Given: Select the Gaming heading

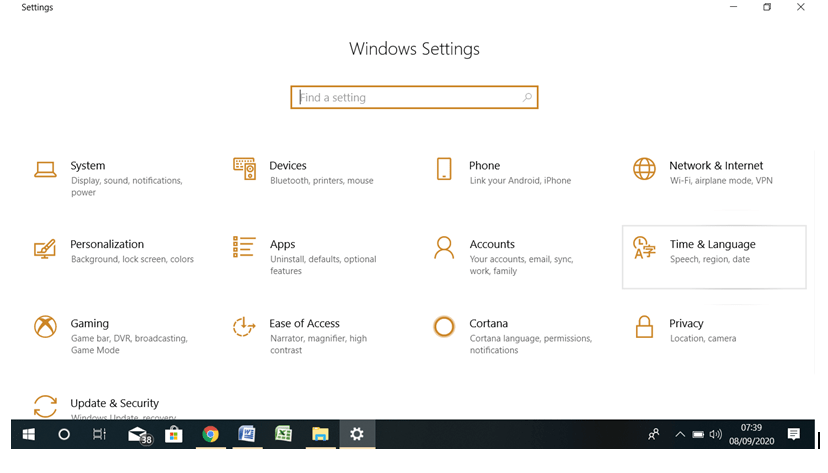Looking at the screenshot, I should pyautogui.click(x=90, y=324).
